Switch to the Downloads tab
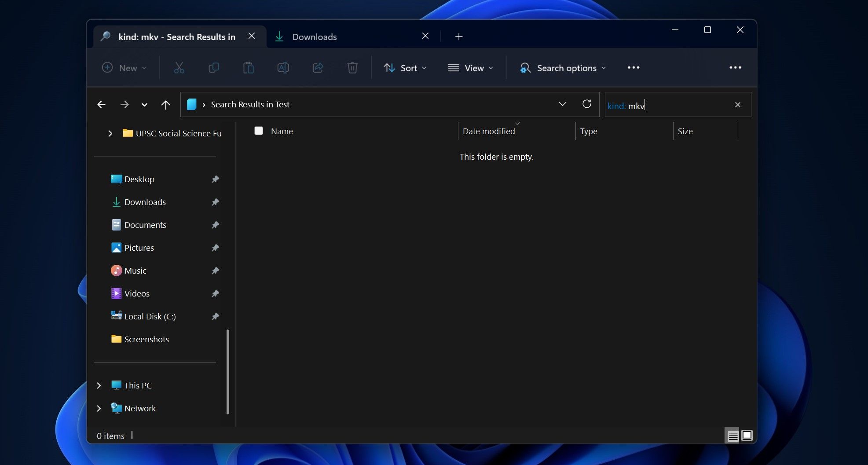The image size is (868, 465). point(314,37)
